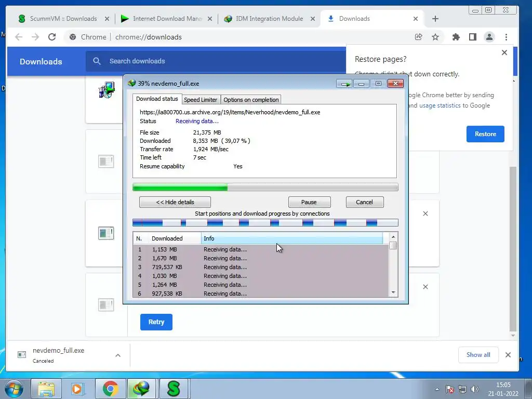532x399 pixels.
Task: Show hidden tray icons arrow
Action: click(437, 389)
